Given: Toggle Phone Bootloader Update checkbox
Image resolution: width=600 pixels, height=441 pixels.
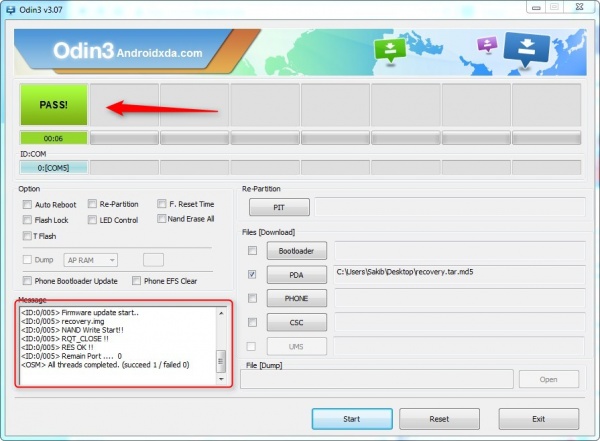Looking at the screenshot, I should (27, 281).
